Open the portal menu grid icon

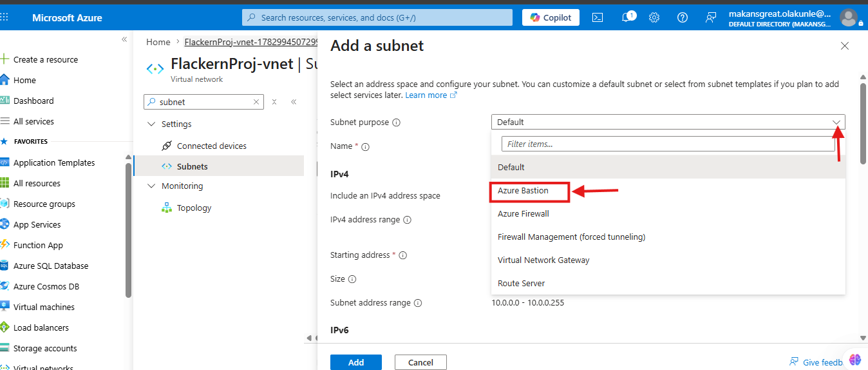click(5, 17)
